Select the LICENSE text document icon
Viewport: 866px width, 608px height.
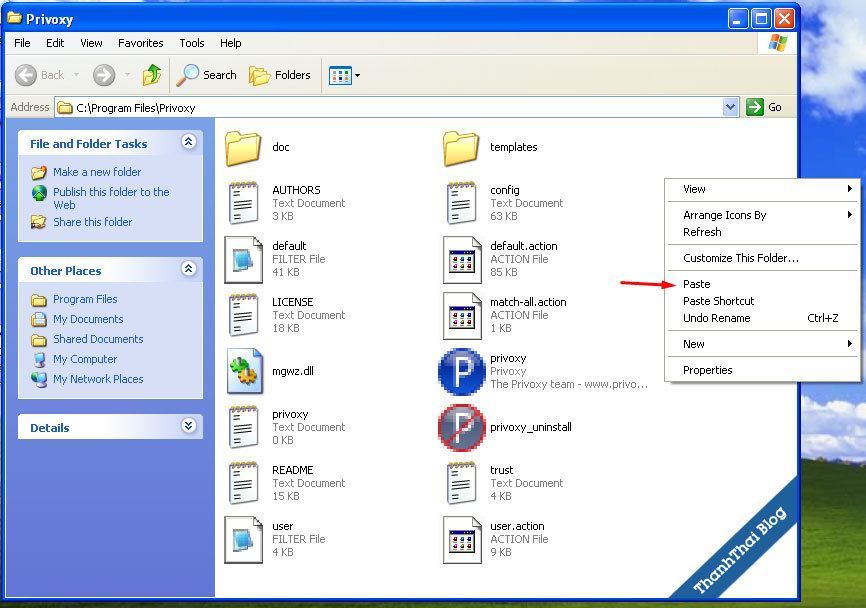[x=244, y=315]
